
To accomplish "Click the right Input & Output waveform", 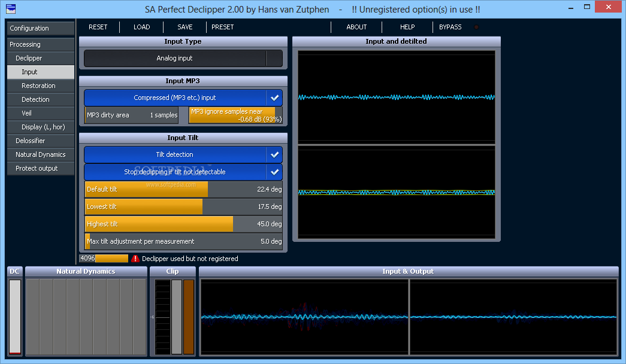I will pos(513,317).
